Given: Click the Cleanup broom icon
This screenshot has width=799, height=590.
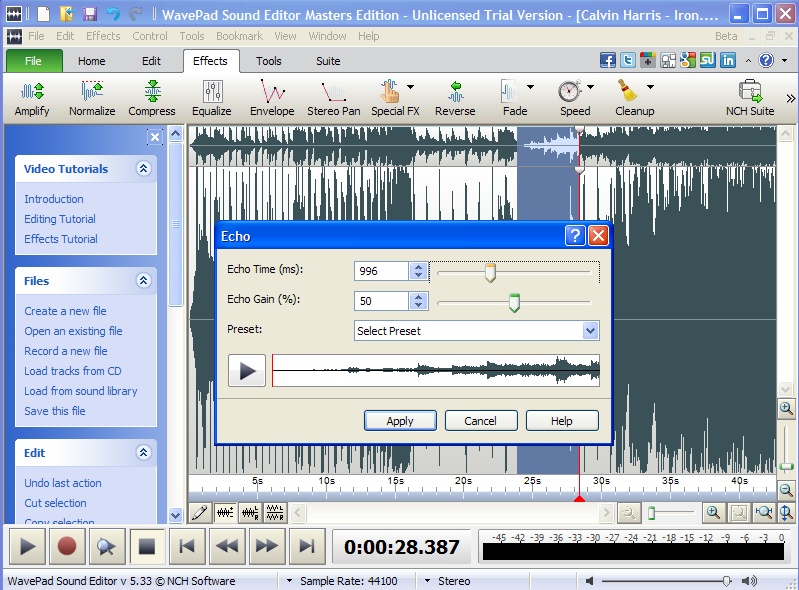Looking at the screenshot, I should click(628, 91).
